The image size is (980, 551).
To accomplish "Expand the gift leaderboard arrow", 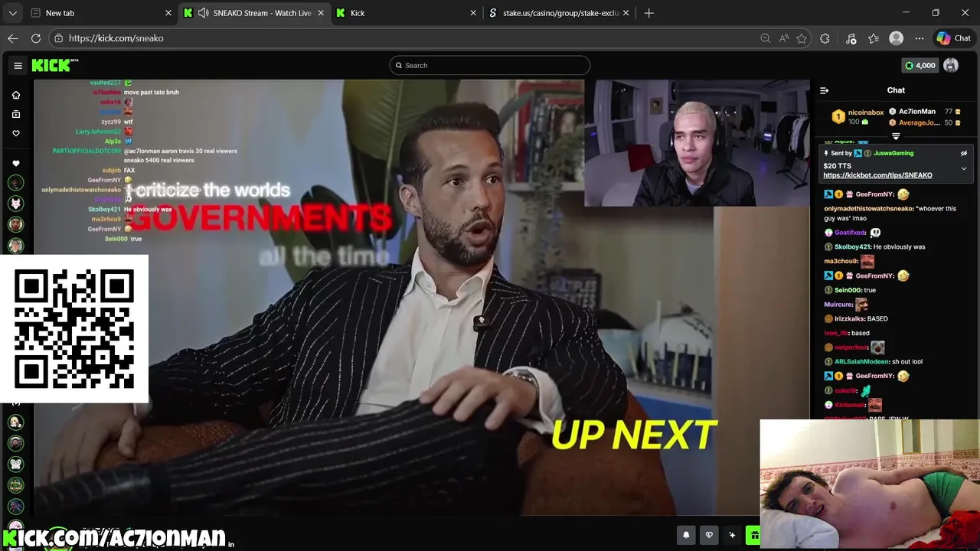I will (896, 136).
